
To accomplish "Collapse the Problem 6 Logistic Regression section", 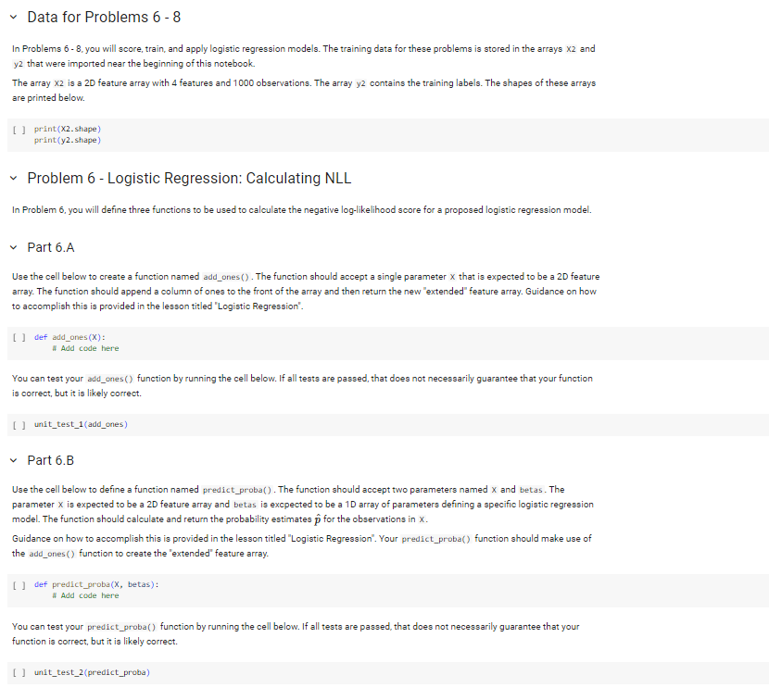I will (13, 178).
